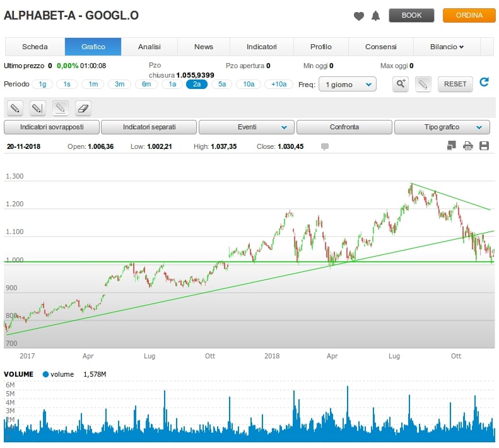Expand the Eventi dropdown
The width and height of the screenshot is (499, 448).
[x=247, y=127]
